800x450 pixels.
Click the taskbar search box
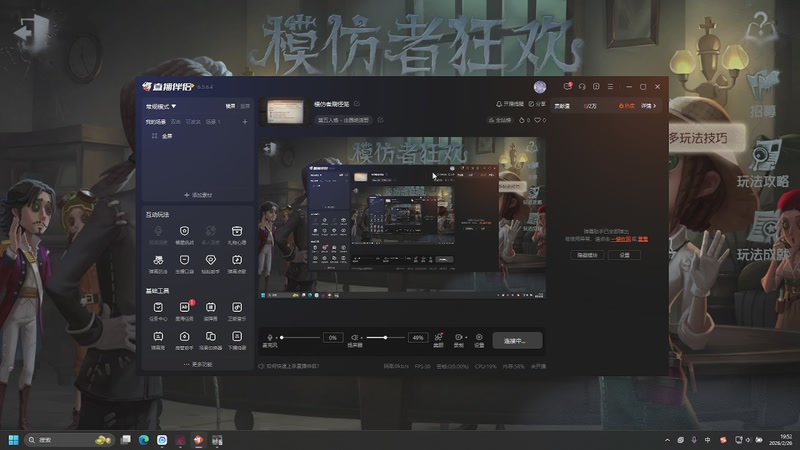70,440
